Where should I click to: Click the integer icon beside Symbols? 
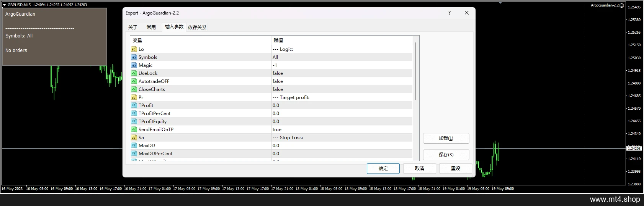134,57
